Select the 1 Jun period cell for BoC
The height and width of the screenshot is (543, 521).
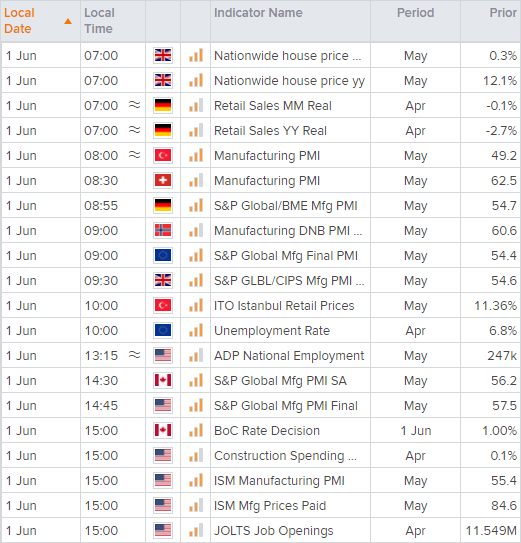coord(416,431)
